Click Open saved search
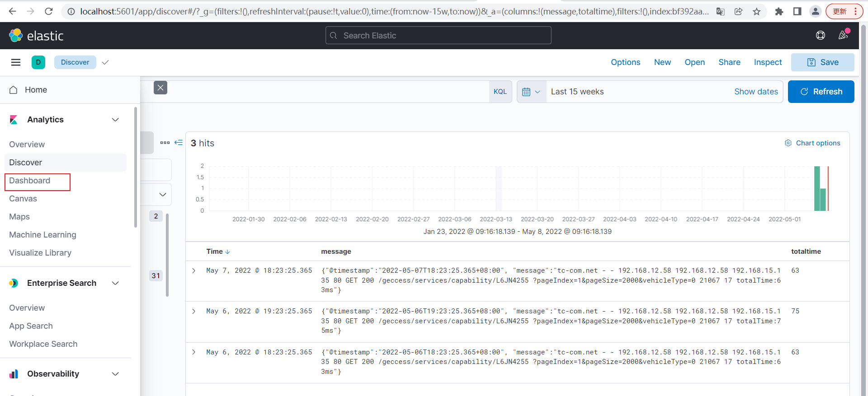Screen dimensions: 868x396 pyautogui.click(x=695, y=62)
